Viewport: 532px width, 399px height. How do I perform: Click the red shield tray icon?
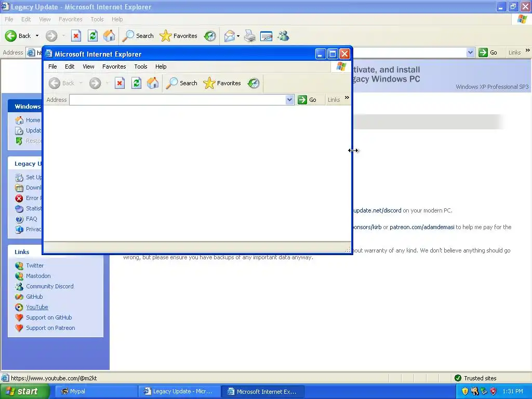click(x=494, y=391)
